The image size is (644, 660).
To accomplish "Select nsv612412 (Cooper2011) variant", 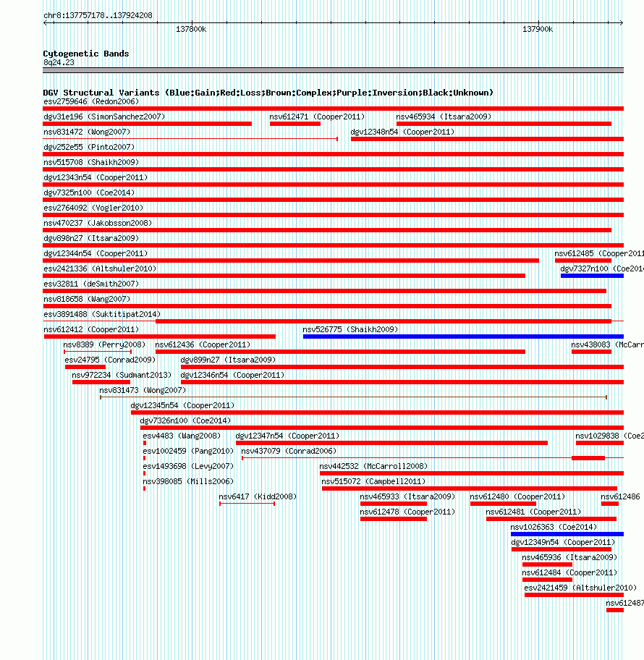I will pyautogui.click(x=91, y=329).
